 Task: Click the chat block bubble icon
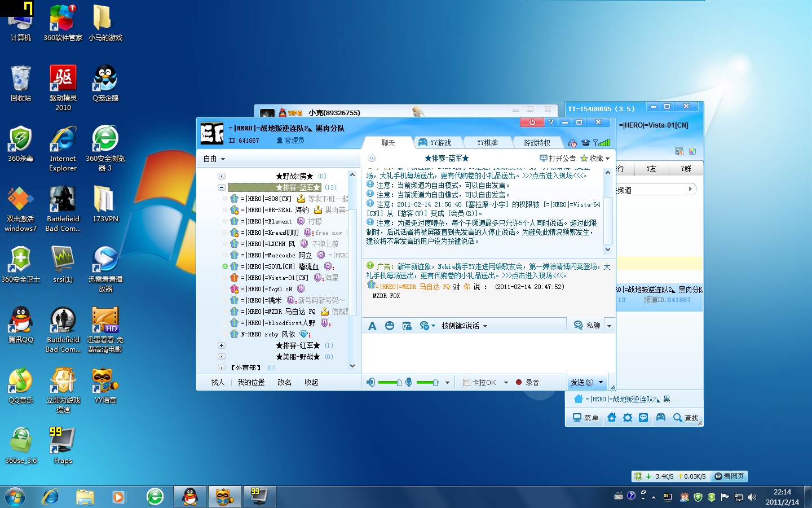coord(425,326)
